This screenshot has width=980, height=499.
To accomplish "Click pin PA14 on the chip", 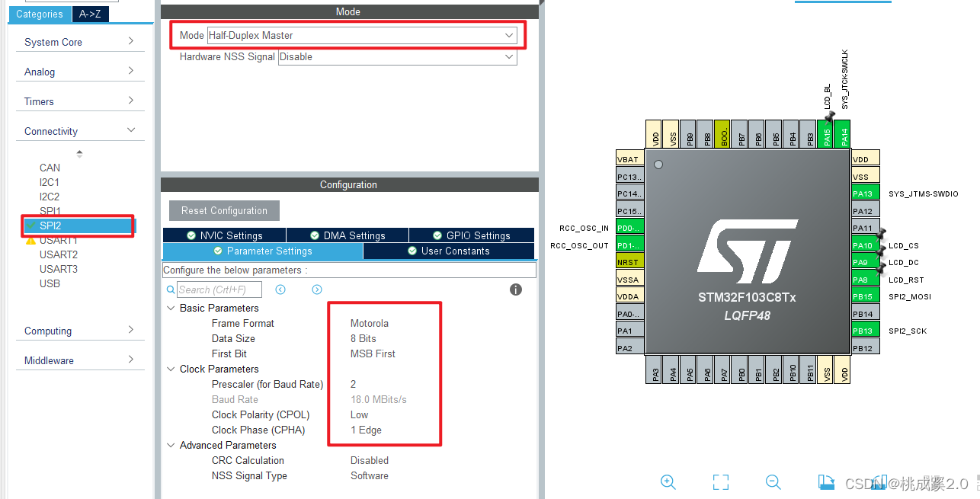I will (x=842, y=134).
